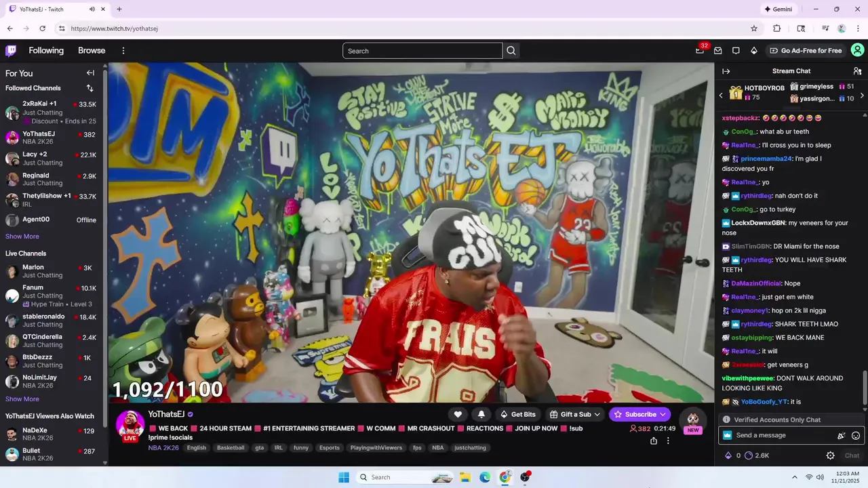868x488 pixels.
Task: Click the Basketball tag
Action: [231, 448]
